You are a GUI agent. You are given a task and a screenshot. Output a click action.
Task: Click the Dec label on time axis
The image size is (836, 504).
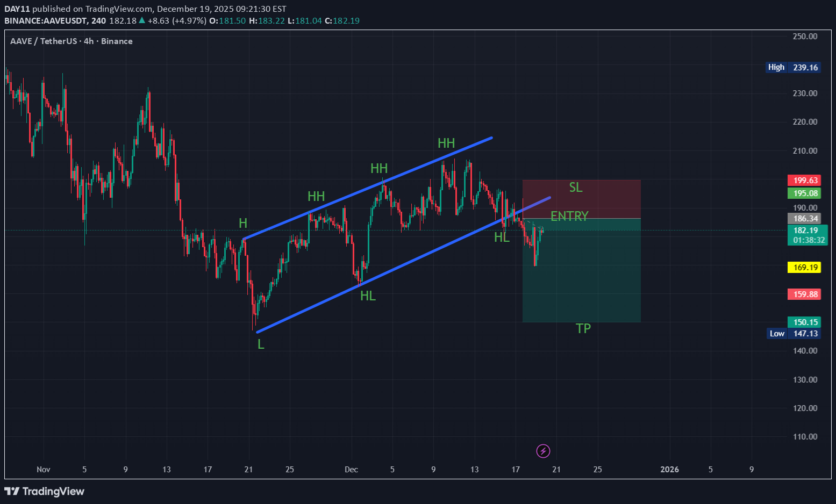click(x=351, y=470)
